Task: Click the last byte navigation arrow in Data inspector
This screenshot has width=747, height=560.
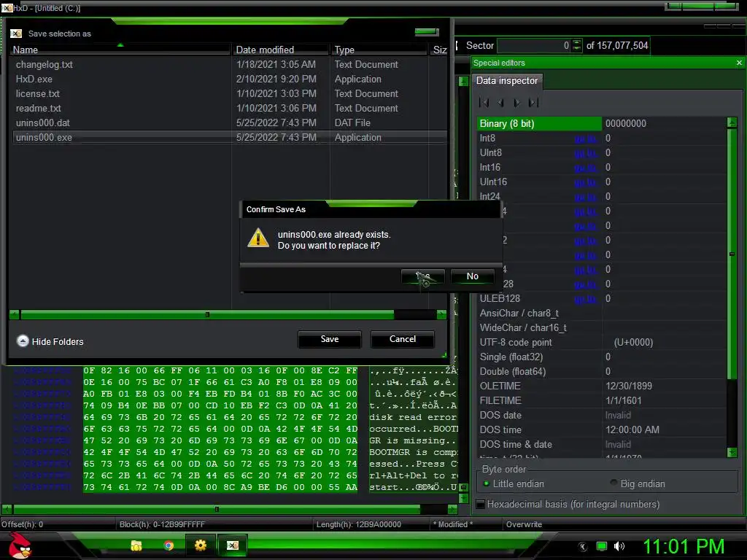Action: tap(533, 102)
